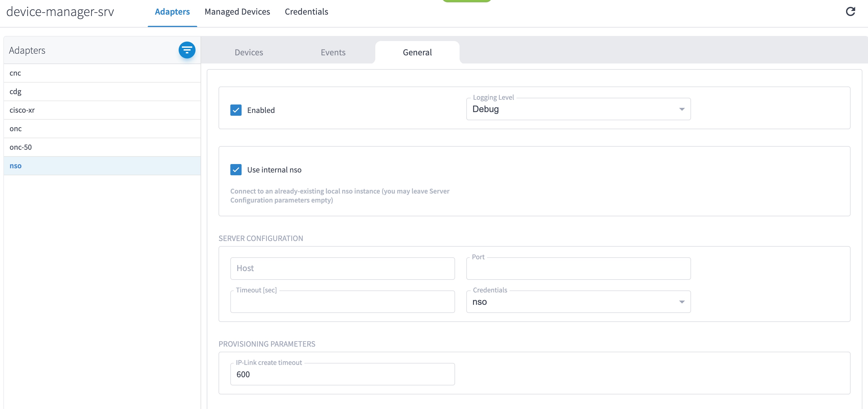This screenshot has height=409, width=868.
Task: Toggle the Use internal nso checkbox
Action: (236, 170)
